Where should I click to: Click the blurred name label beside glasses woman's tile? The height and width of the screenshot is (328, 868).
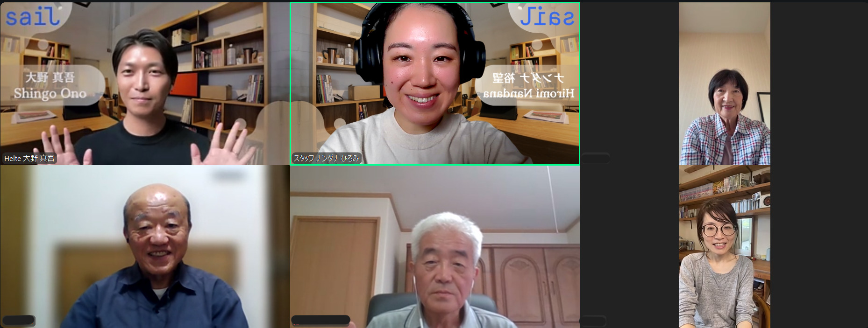tap(592, 321)
